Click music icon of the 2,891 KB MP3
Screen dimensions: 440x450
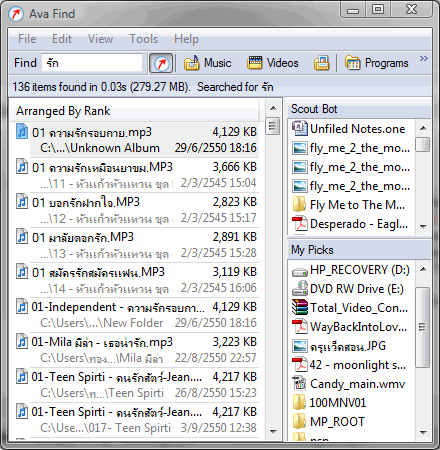(x=22, y=236)
